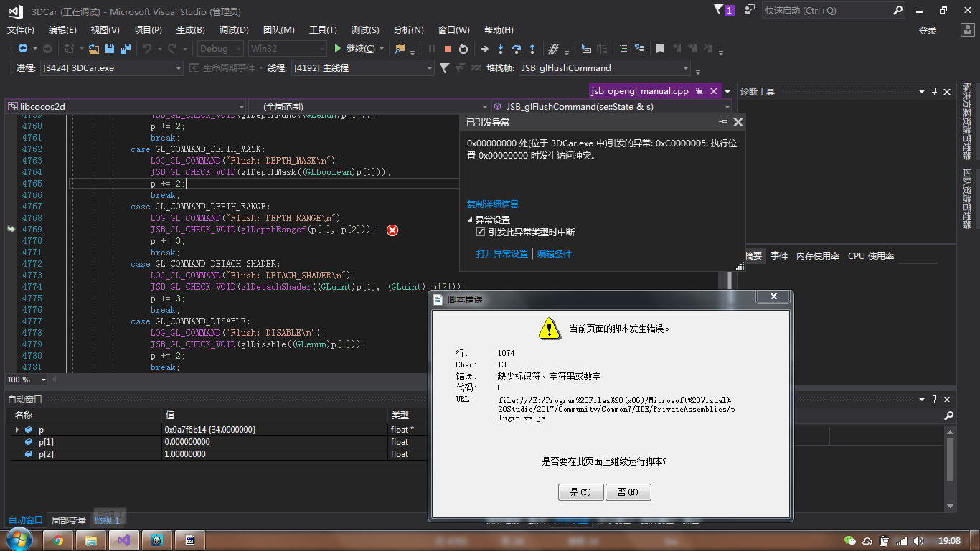The height and width of the screenshot is (551, 980).
Task: Close the exception popup
Action: (738, 122)
